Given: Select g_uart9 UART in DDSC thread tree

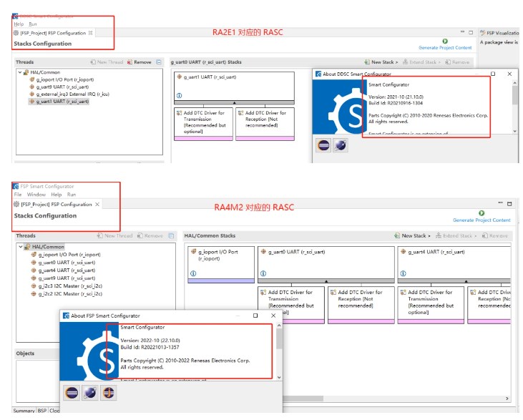Looking at the screenshot, I should point(59,87).
